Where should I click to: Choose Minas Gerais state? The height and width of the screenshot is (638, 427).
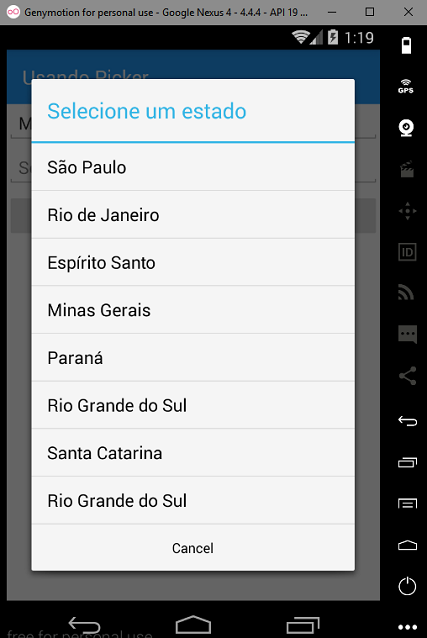point(193,310)
